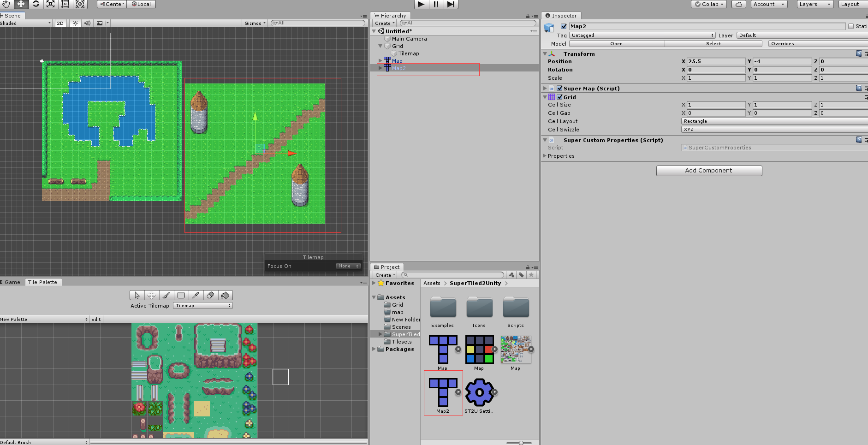Select the Rotate tool
868x445 pixels.
pos(36,4)
